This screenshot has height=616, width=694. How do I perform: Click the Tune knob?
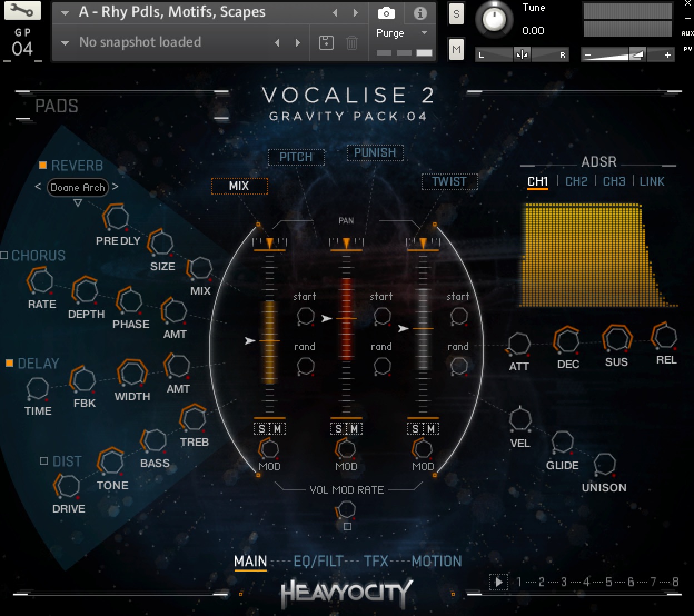pos(493,20)
